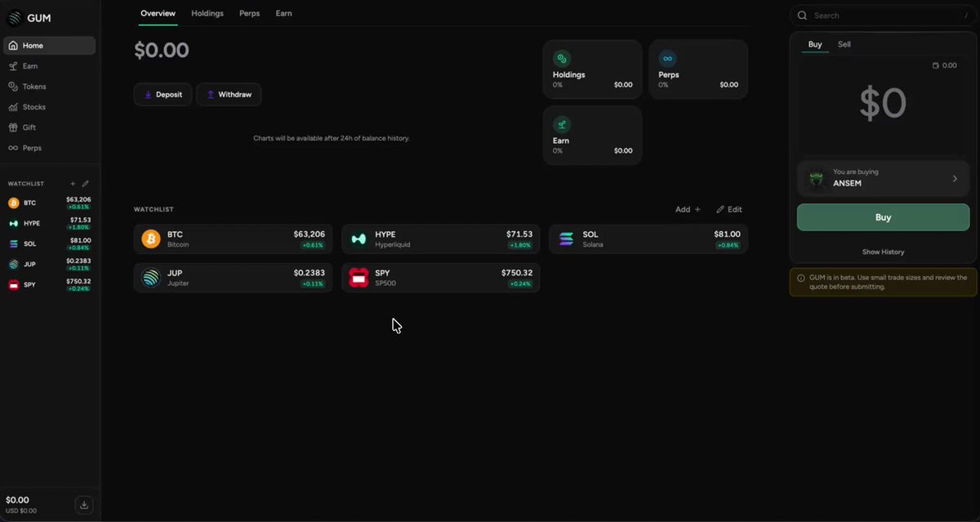Click the green Buy button
Screen dimensions: 980x522
[883, 217]
